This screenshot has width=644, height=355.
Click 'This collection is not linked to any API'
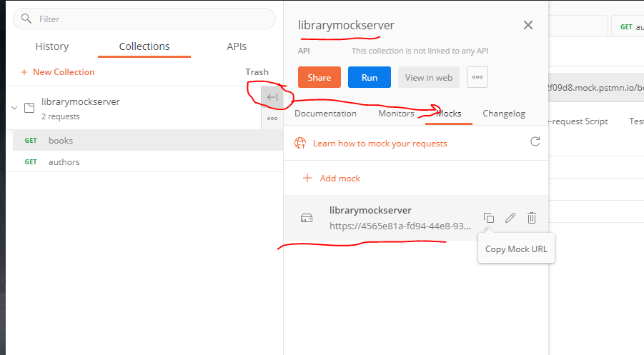pyautogui.click(x=420, y=51)
